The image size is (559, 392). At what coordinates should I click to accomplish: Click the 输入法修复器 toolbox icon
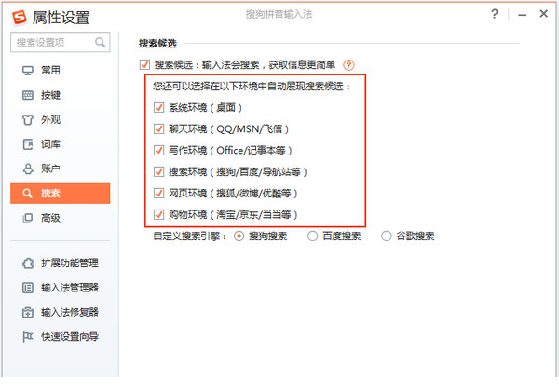click(28, 312)
